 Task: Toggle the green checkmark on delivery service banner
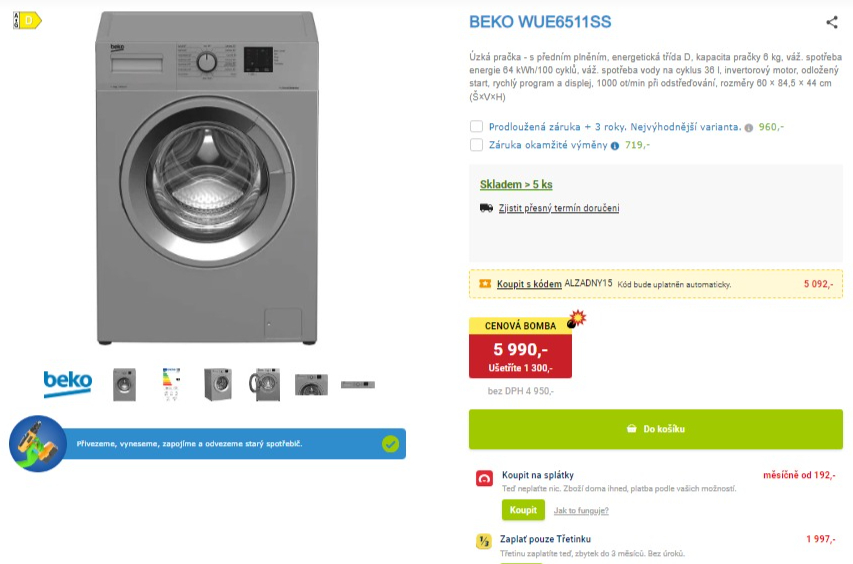click(390, 444)
